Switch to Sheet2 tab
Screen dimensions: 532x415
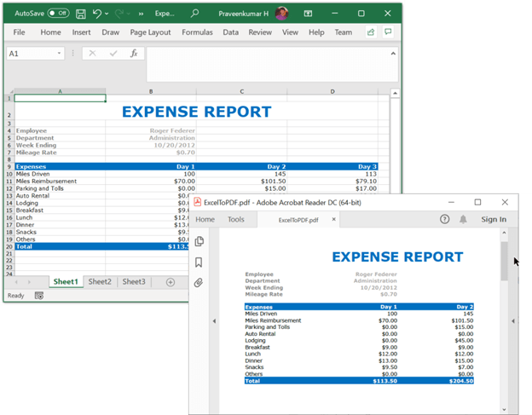[100, 282]
